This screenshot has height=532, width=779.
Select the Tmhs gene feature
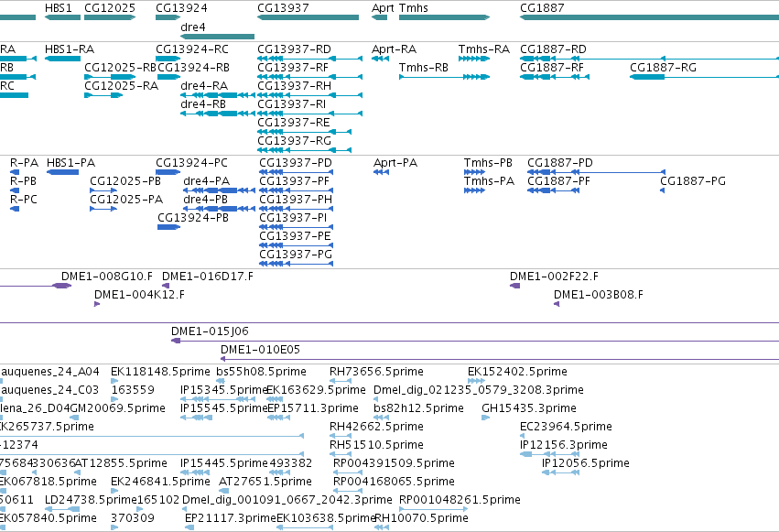(x=445, y=17)
